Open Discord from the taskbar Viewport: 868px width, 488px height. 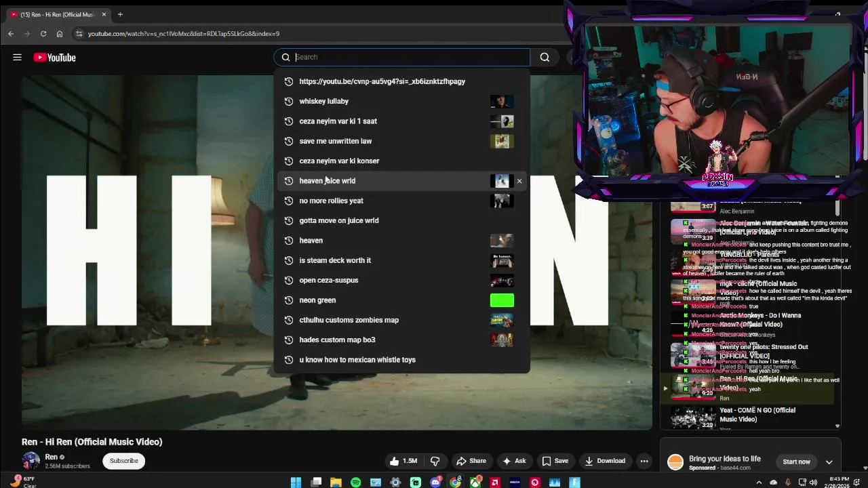[436, 483]
